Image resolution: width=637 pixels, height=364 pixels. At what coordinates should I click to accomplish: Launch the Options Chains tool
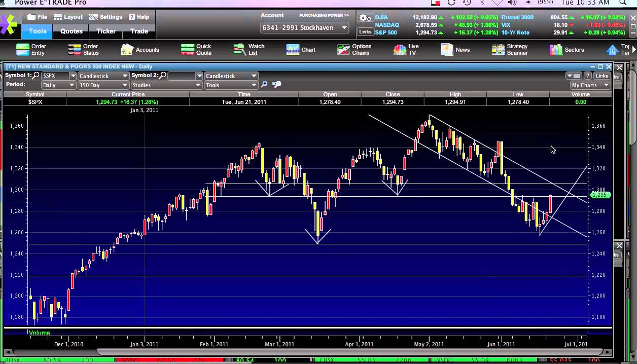[x=354, y=50]
